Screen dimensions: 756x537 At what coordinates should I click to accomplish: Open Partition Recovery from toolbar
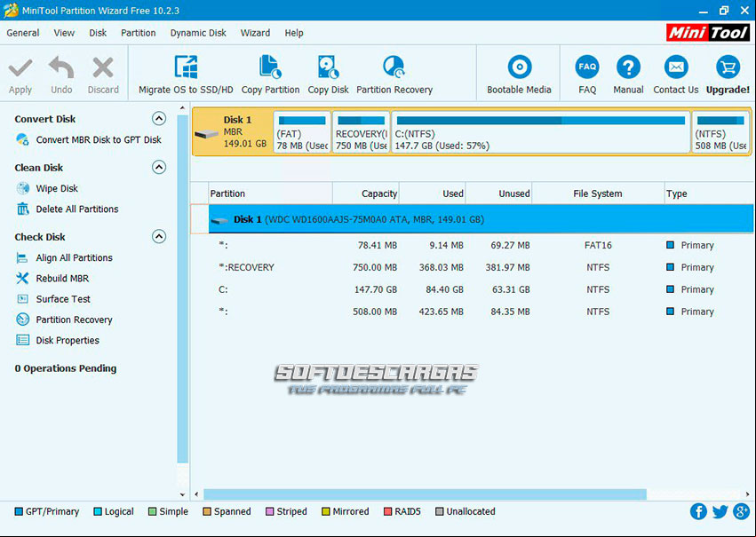point(394,75)
